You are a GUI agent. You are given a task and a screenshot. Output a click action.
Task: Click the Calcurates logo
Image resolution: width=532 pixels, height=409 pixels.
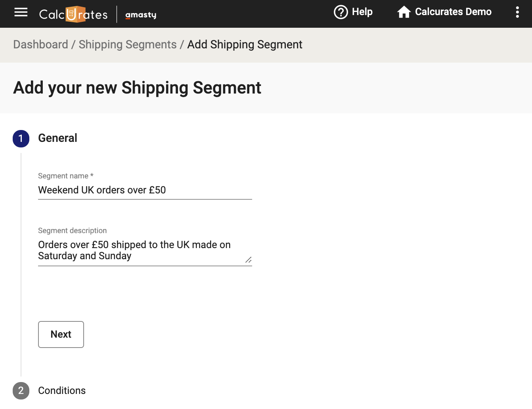(x=73, y=14)
